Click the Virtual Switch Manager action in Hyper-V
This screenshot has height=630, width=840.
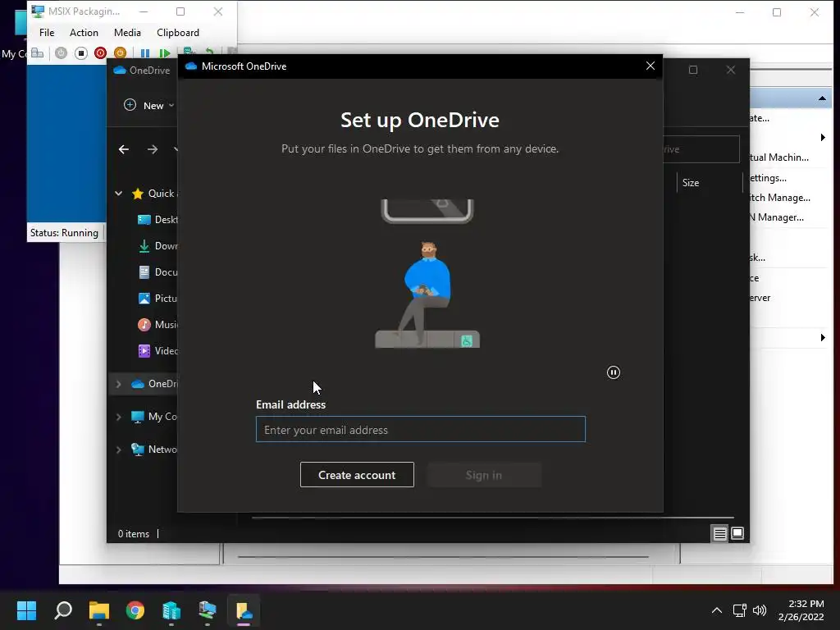click(x=780, y=198)
